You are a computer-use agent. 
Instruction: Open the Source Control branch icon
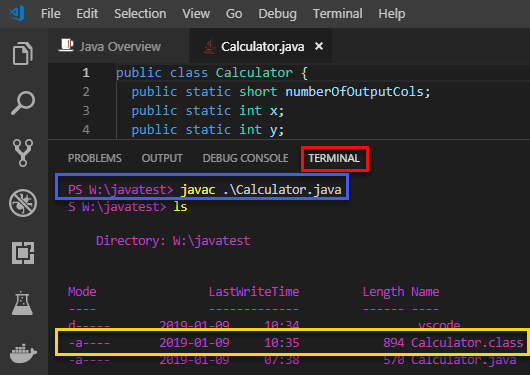pos(23,153)
